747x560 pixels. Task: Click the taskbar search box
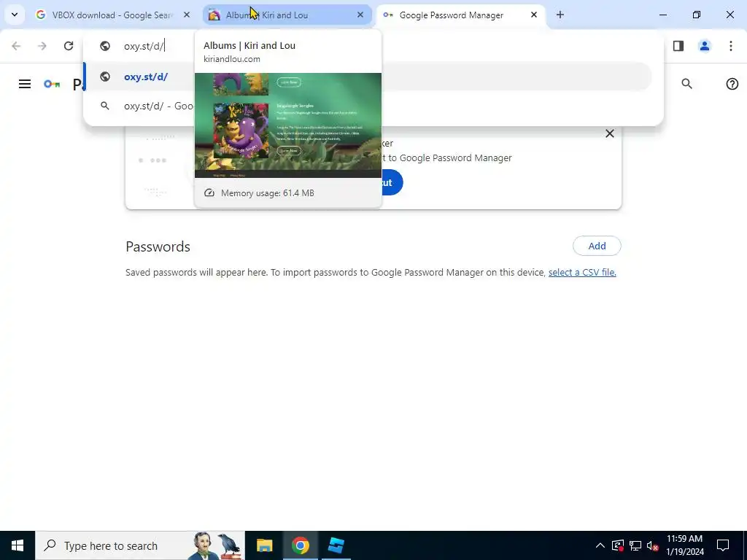click(x=140, y=545)
